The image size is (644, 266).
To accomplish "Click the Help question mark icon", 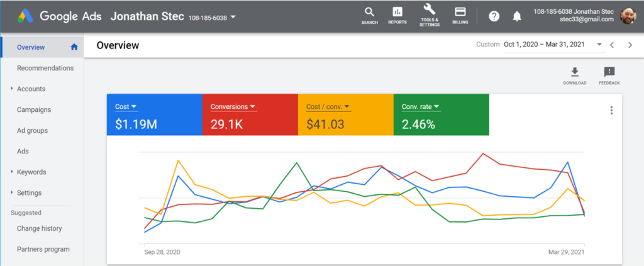I will [494, 16].
